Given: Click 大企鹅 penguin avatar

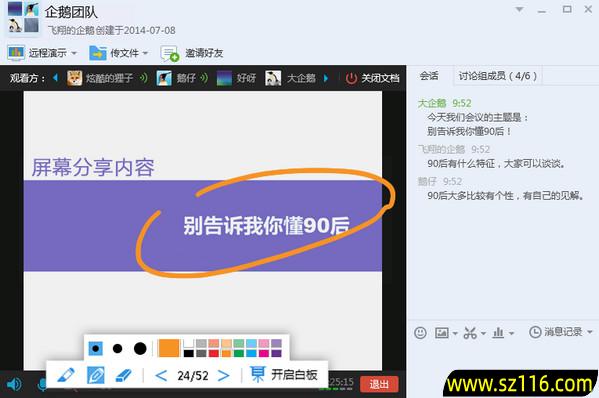Looking at the screenshot, I should point(273,78).
